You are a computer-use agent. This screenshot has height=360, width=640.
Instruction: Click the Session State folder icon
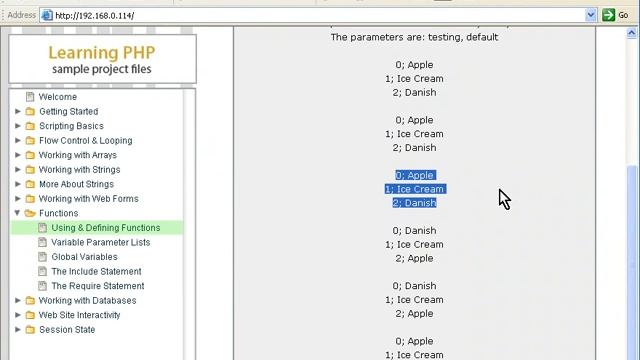[30, 330]
